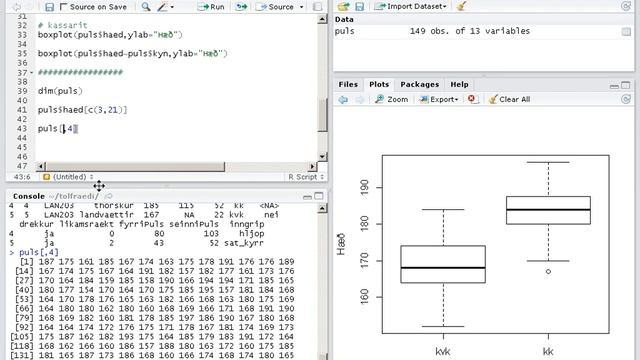Open the (Untitled) function navigator
Image resolution: width=640 pixels, height=360 pixels.
point(68,177)
